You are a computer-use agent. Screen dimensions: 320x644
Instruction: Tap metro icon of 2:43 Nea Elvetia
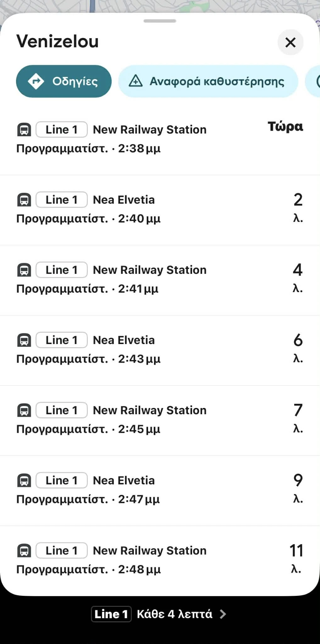point(24,340)
